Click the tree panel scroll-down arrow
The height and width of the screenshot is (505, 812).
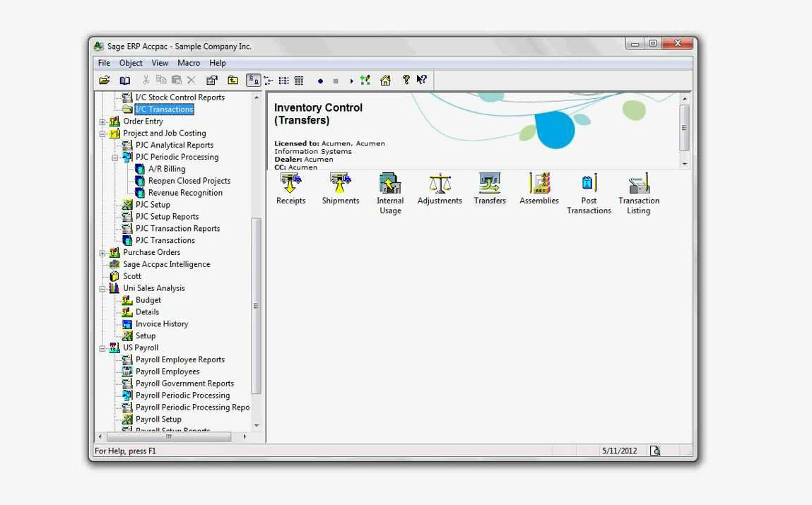click(257, 425)
